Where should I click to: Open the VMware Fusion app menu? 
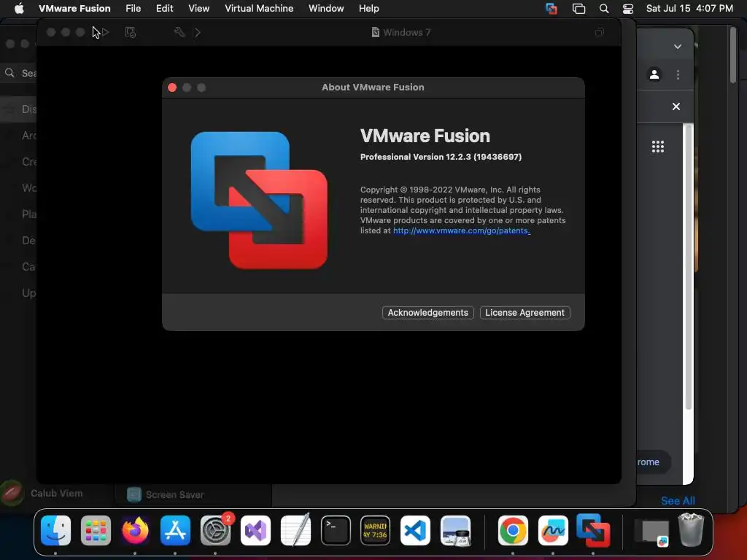click(74, 8)
